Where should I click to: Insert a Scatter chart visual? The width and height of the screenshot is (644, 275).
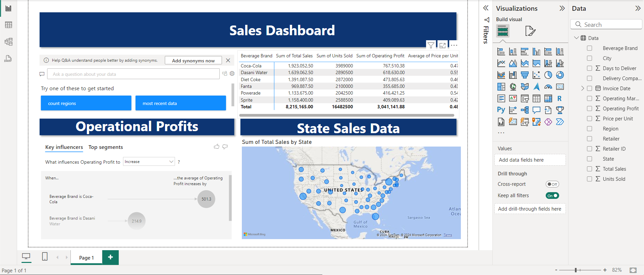tap(536, 75)
